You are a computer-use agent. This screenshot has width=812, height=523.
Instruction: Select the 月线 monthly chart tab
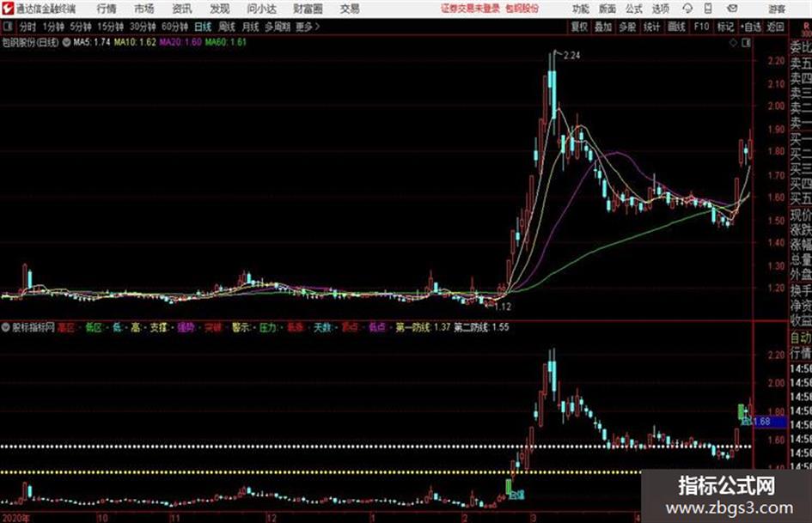(250, 27)
